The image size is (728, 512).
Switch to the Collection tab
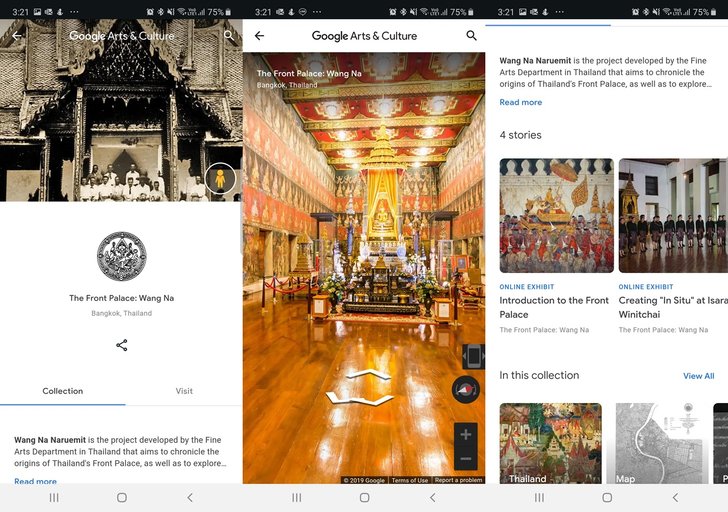pyautogui.click(x=63, y=391)
